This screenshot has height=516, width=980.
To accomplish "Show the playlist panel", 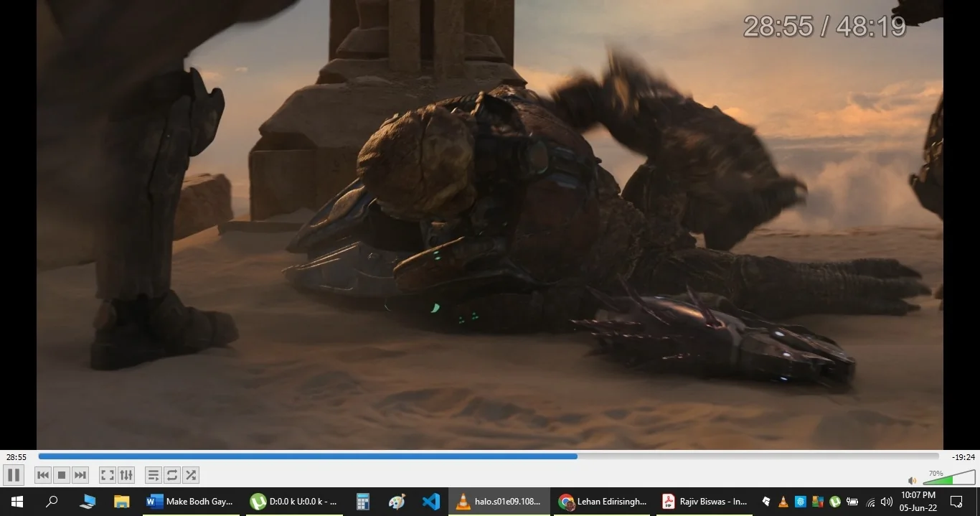I will (x=154, y=475).
